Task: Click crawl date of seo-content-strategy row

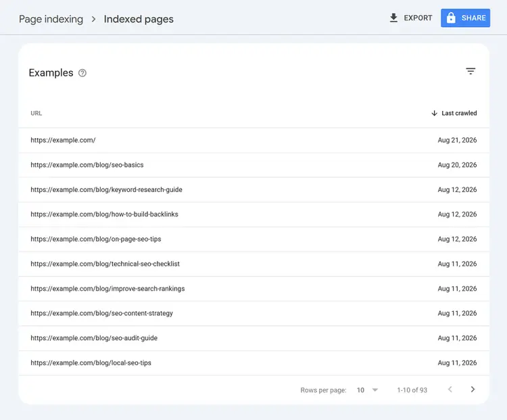Action: [x=457, y=313]
